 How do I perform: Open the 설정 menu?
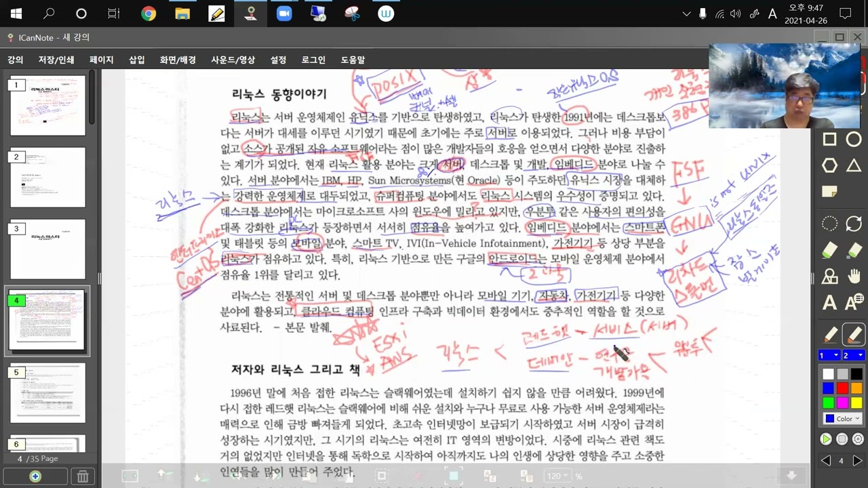(x=278, y=60)
